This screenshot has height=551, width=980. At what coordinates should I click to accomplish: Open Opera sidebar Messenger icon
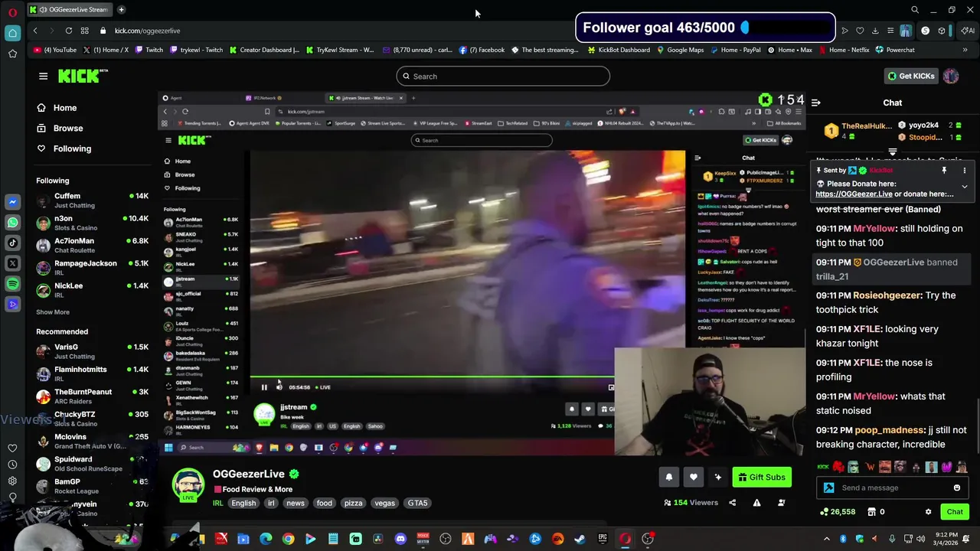12,202
